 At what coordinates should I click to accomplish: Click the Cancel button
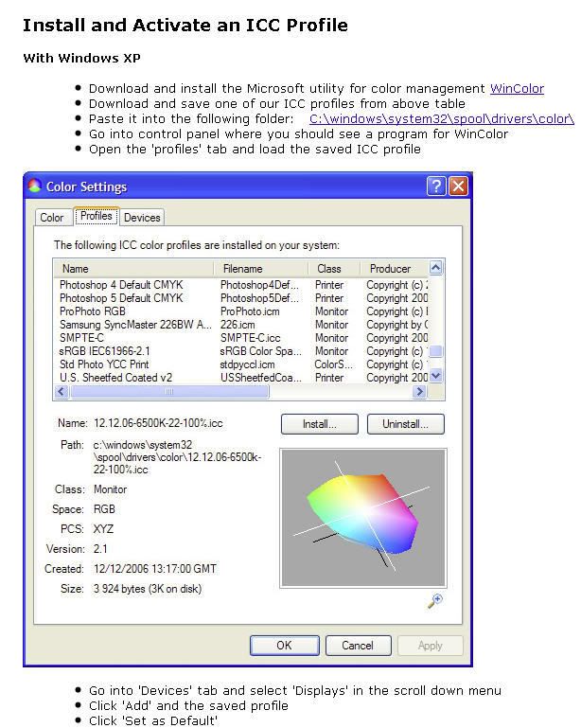pos(357,646)
